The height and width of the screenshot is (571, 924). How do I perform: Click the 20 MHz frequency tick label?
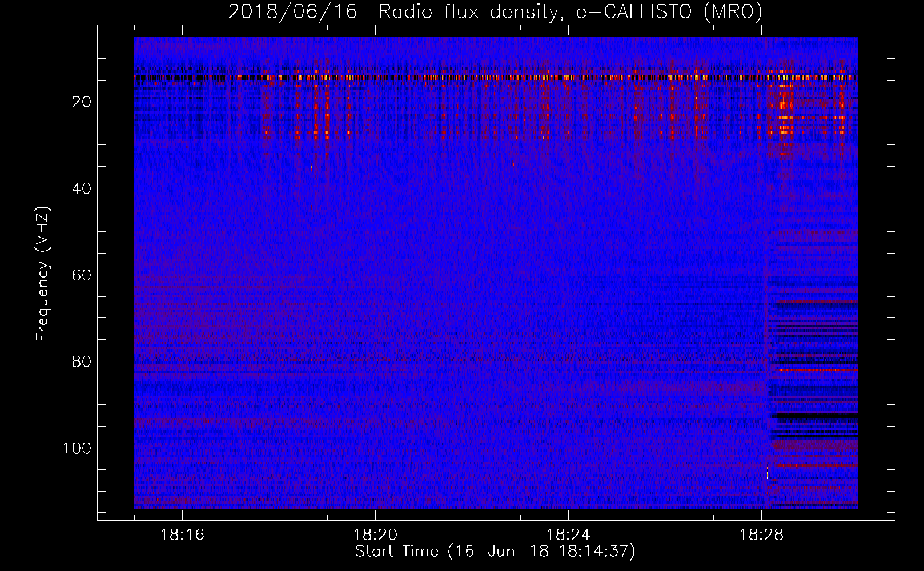(x=82, y=102)
